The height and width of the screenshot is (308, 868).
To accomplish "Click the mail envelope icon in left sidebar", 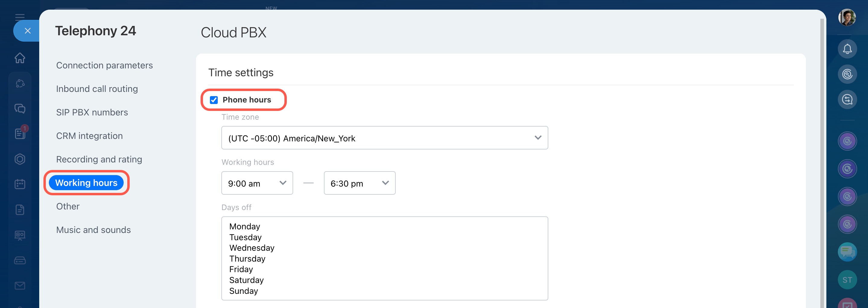I will pos(20,286).
